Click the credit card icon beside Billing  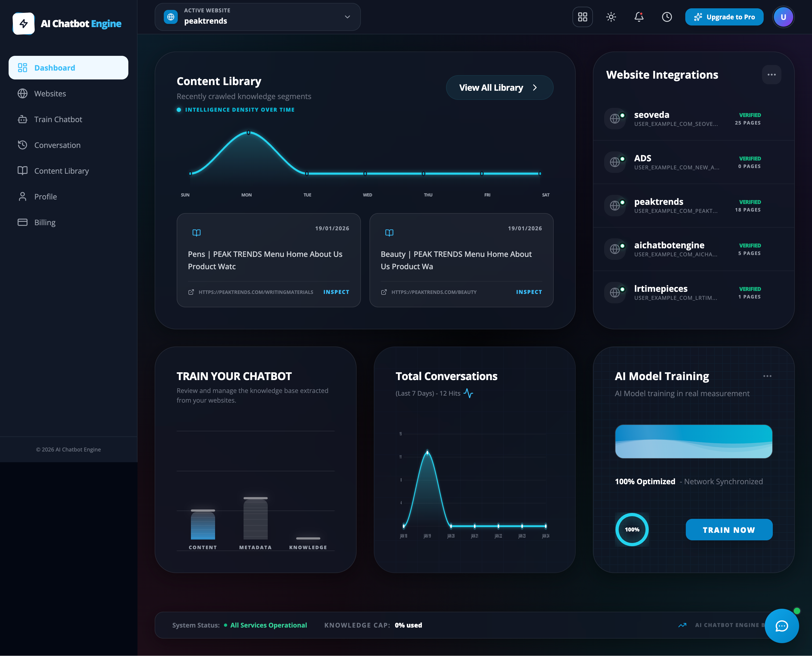[x=23, y=222]
